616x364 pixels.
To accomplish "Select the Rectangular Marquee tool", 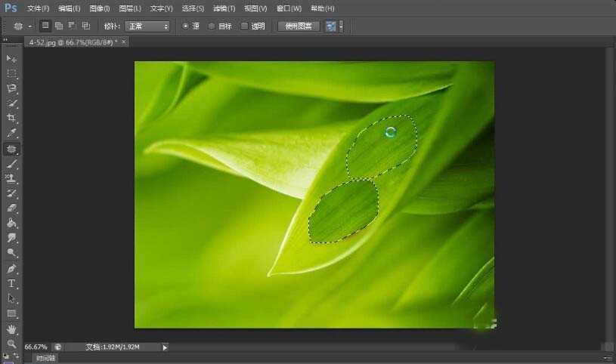I will 11,73.
